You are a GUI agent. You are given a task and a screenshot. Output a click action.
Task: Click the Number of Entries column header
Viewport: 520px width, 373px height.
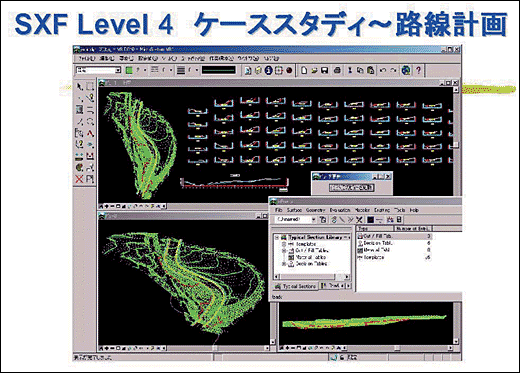coord(413,228)
